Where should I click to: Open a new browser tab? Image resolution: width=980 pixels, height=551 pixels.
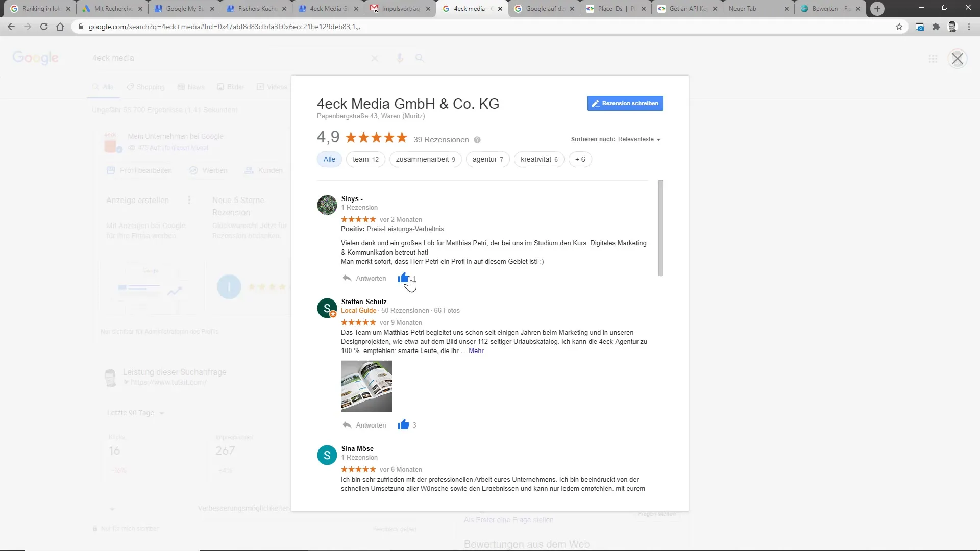pos(877,9)
